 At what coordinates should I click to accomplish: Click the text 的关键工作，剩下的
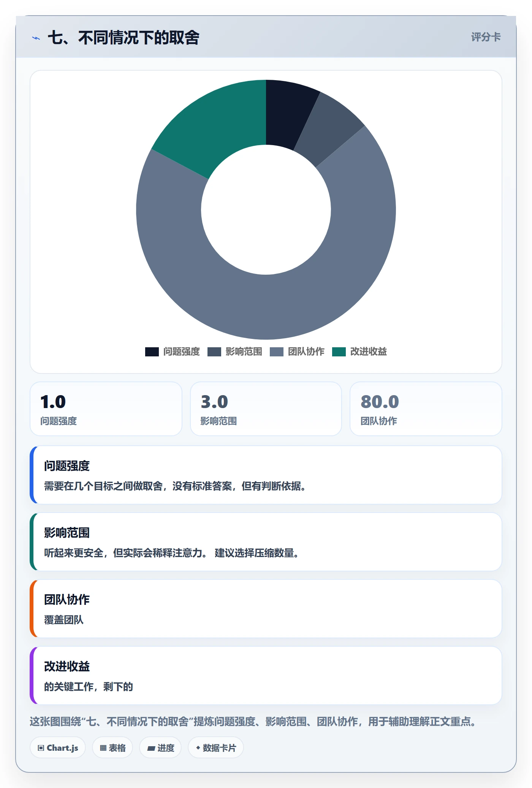coord(89,687)
